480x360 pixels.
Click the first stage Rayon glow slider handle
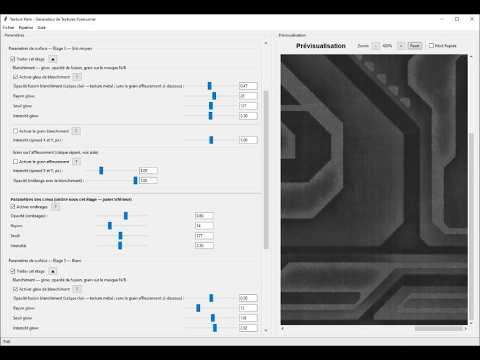[214, 96]
